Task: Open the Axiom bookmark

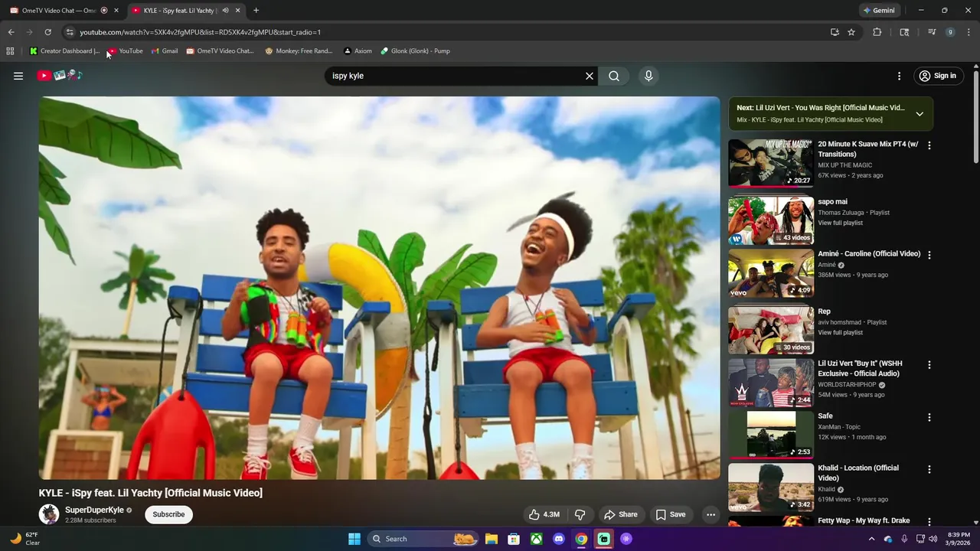Action: coord(358,51)
